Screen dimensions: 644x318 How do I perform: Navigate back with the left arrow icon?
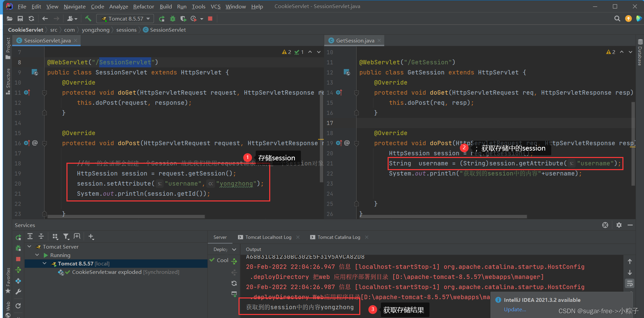45,19
